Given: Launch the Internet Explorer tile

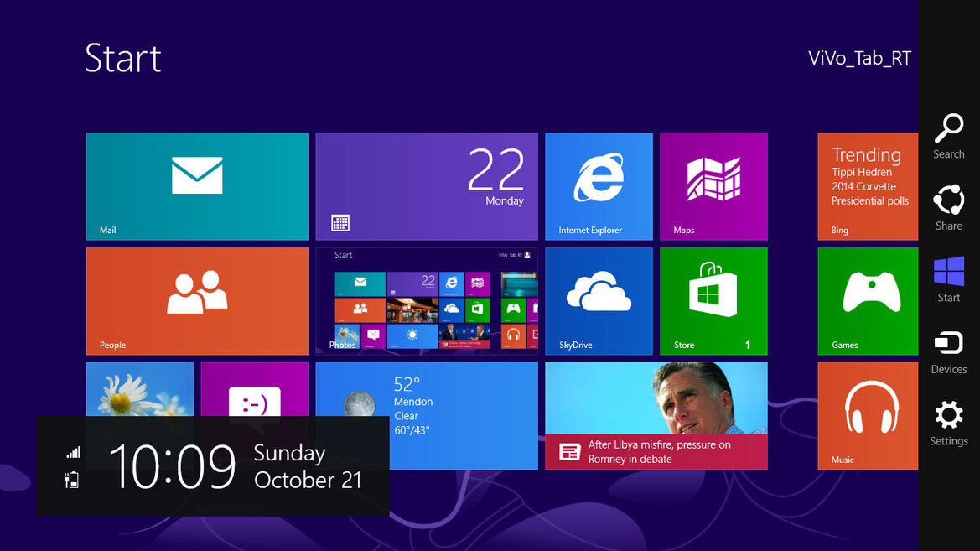Looking at the screenshot, I should point(599,186).
